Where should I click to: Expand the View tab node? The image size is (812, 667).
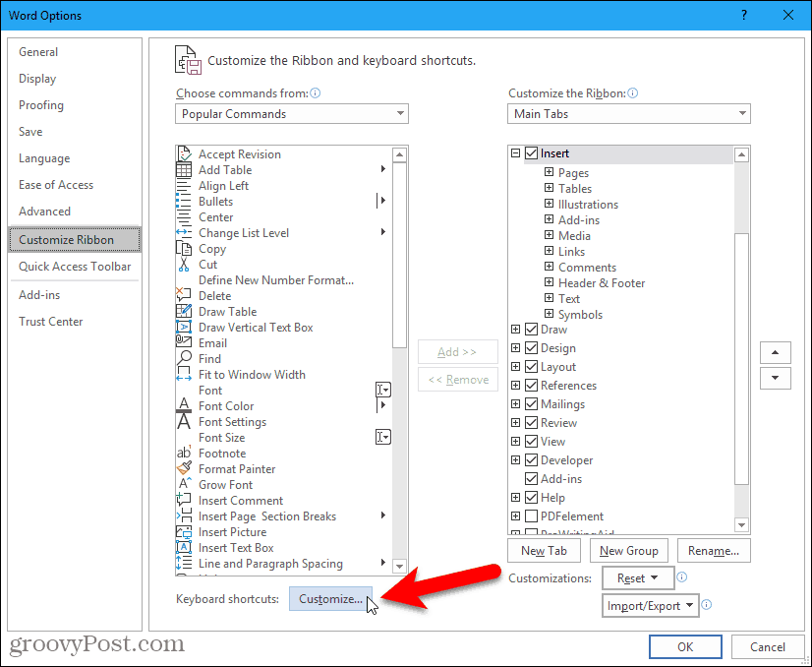pyautogui.click(x=515, y=441)
